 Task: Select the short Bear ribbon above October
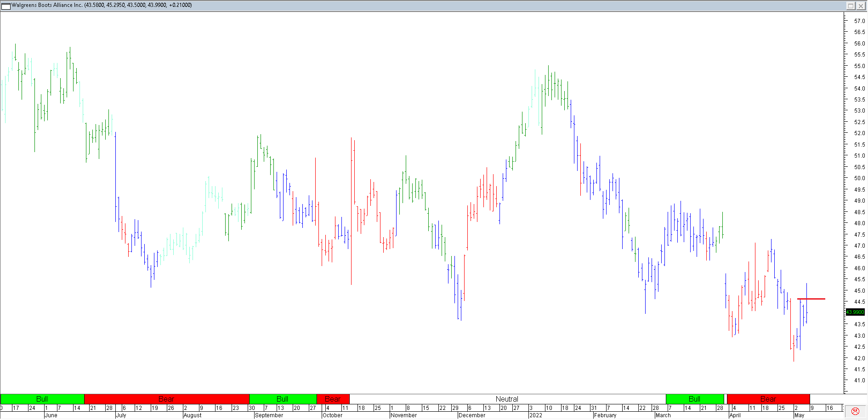(x=333, y=399)
